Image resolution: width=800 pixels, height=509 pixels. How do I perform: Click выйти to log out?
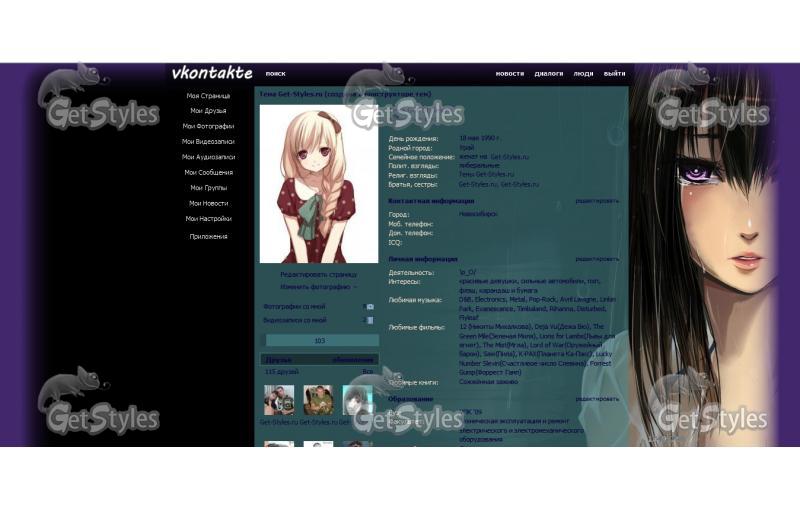coord(614,74)
